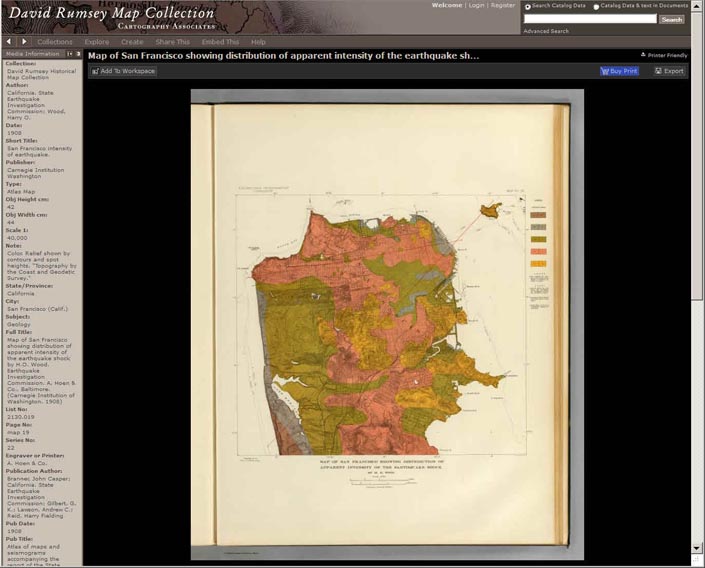
Task: Click the Login link
Action: click(476, 5)
